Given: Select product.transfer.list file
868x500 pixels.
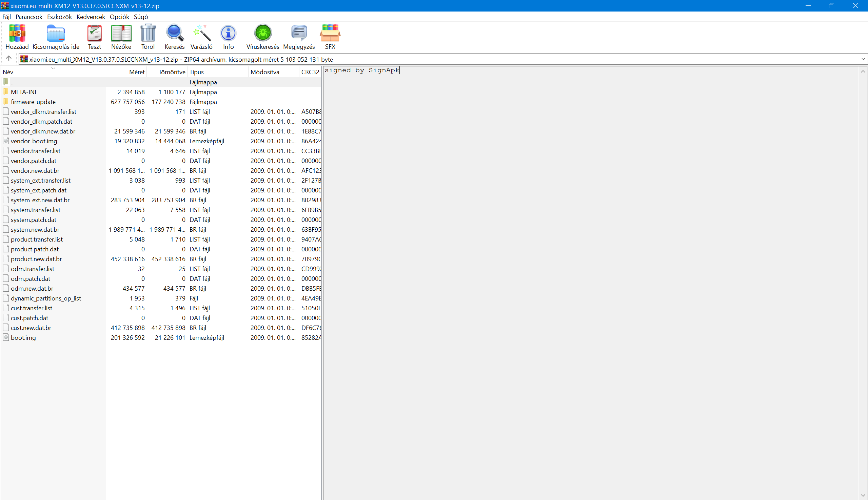Looking at the screenshot, I should click(x=37, y=239).
